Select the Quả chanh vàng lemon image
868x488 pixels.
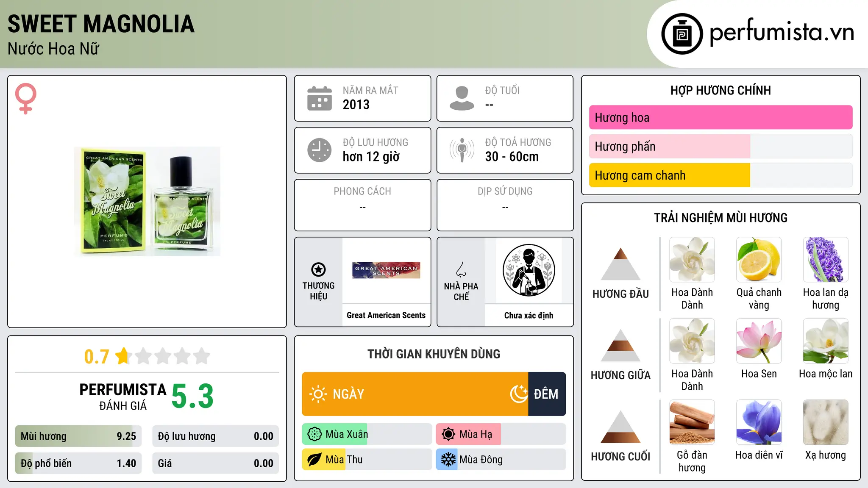(x=759, y=260)
